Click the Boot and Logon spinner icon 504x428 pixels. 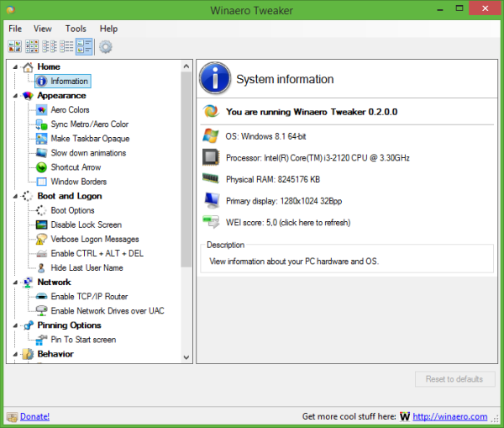point(28,196)
